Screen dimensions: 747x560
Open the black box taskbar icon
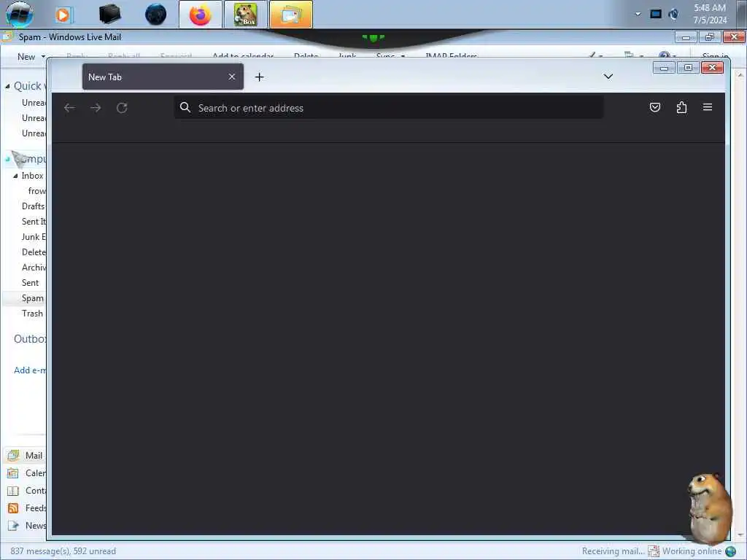click(x=109, y=15)
